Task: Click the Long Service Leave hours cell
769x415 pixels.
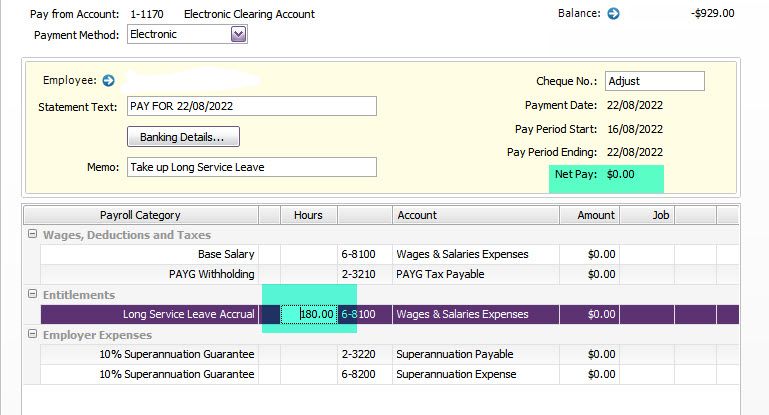Action: click(308, 314)
